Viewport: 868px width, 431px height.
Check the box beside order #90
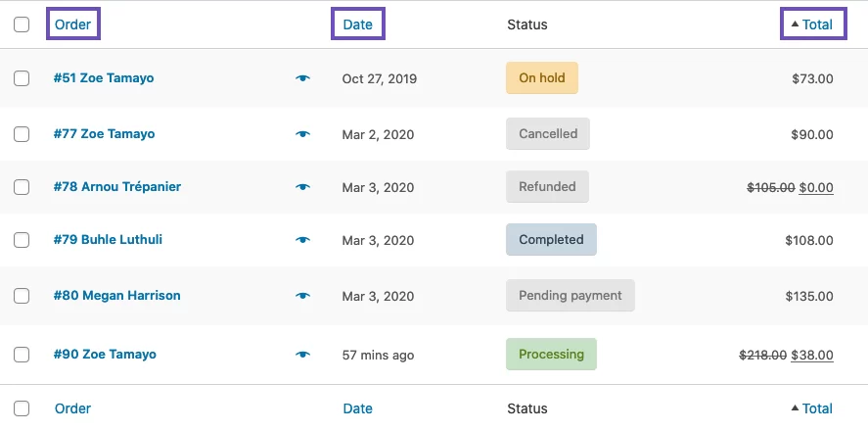[x=22, y=355]
